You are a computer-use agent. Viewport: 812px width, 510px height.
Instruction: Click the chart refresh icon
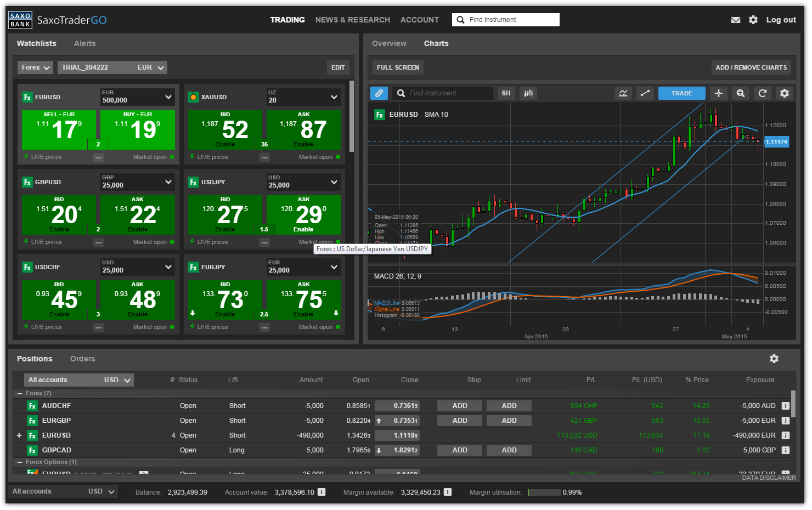763,93
